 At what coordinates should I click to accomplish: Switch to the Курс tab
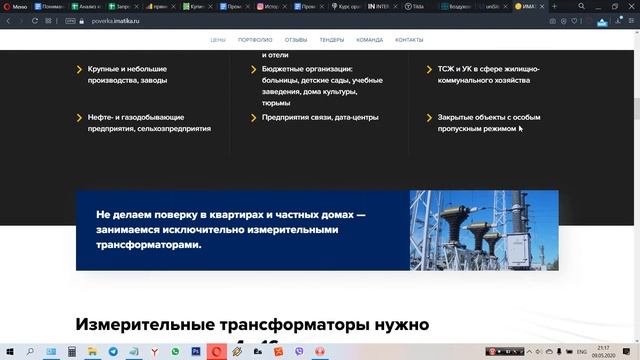pos(346,7)
